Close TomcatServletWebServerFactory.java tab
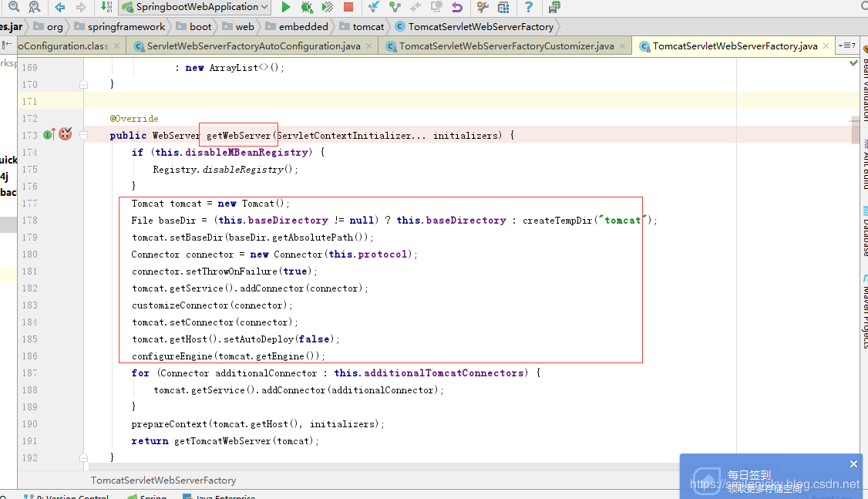868x499 pixels. click(826, 46)
